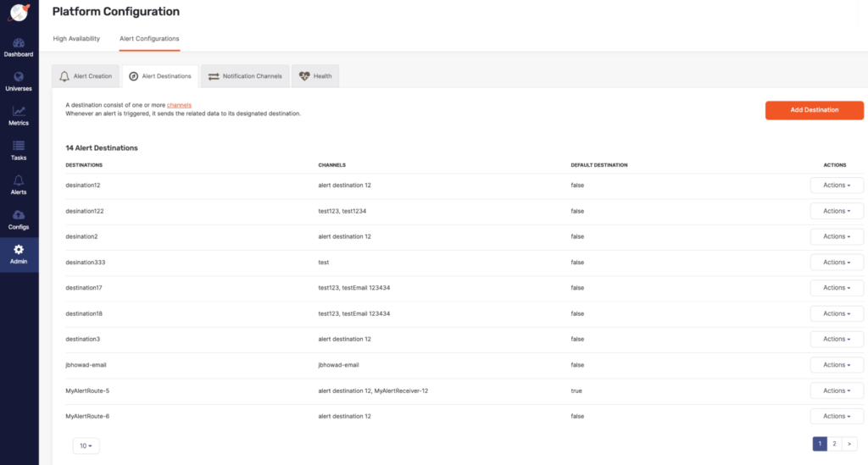The image size is (868, 465).
Task: Open the Alerts bell in sidebar
Action: (x=19, y=180)
